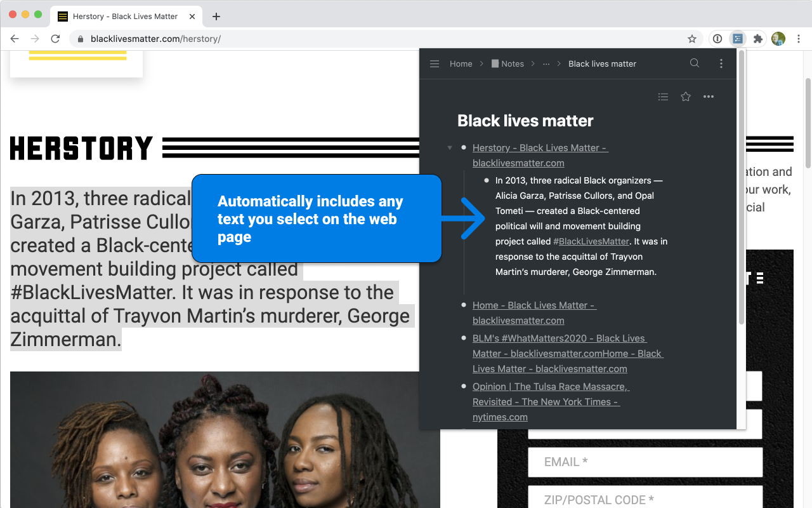Screen dimensions: 812x508
Task: Click the list view icon above title
Action: tap(663, 97)
